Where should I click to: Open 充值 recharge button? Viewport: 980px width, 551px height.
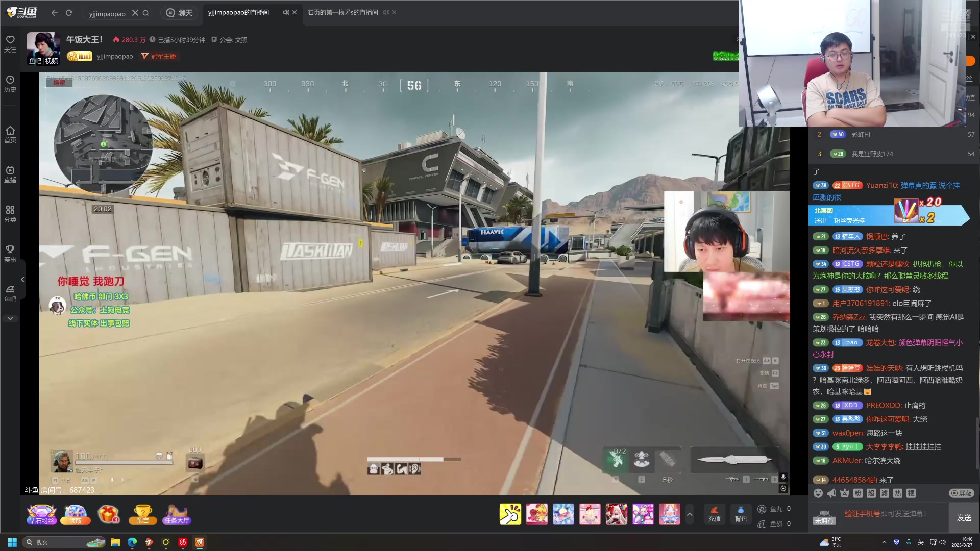715,514
